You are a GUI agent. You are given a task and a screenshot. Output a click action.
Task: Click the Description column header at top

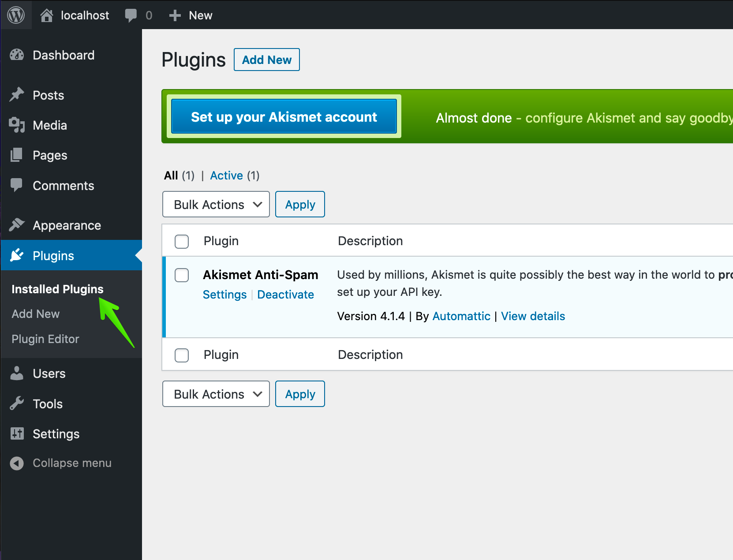370,241
